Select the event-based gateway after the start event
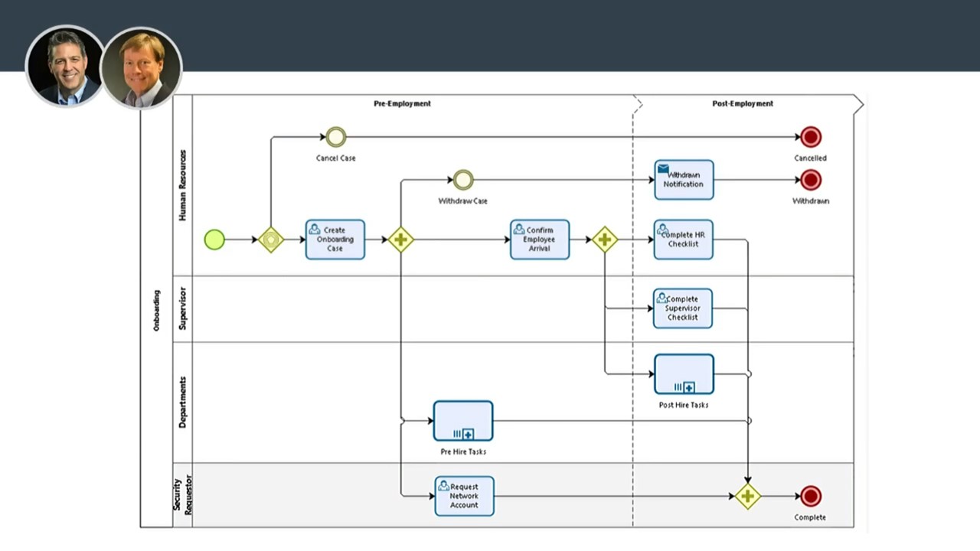 (271, 240)
